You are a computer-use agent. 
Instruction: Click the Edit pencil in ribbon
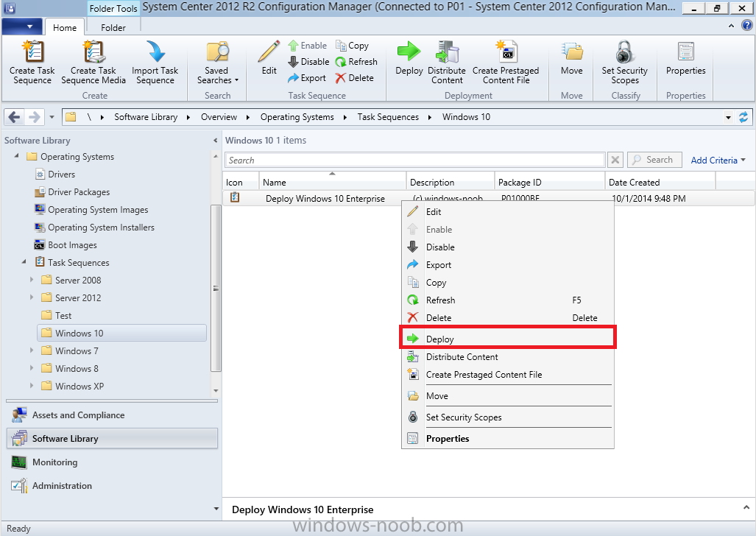[x=269, y=52]
